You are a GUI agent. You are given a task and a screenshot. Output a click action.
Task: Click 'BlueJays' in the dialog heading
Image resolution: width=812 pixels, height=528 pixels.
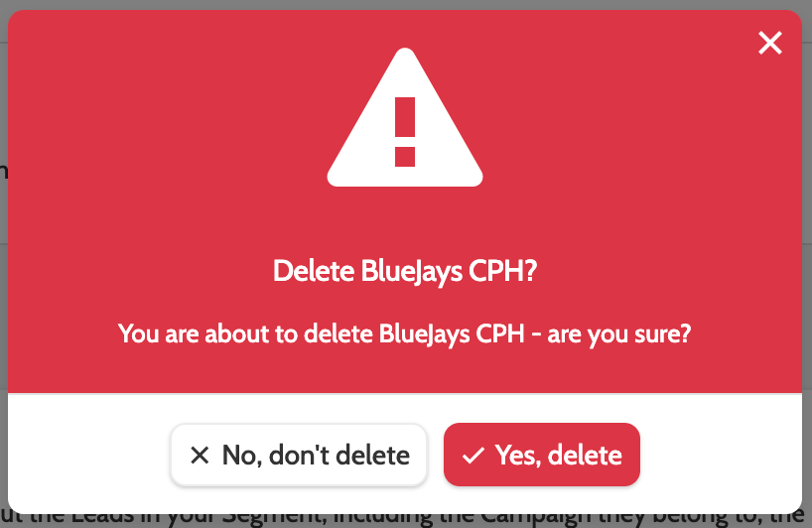coord(412,271)
